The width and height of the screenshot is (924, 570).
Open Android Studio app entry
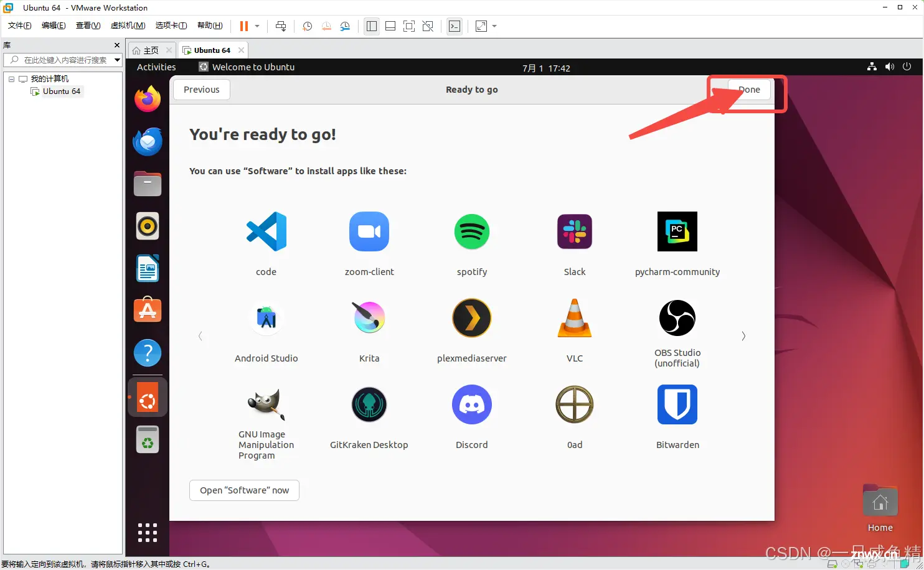pos(266,318)
